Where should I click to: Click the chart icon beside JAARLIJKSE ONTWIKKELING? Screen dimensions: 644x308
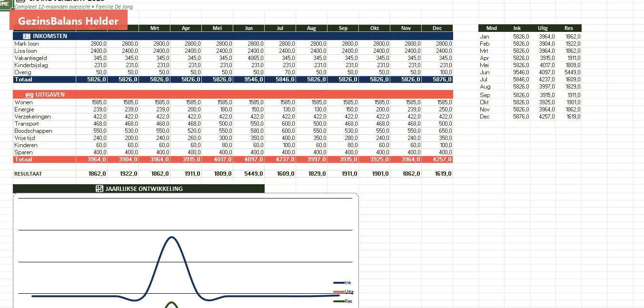[99, 189]
